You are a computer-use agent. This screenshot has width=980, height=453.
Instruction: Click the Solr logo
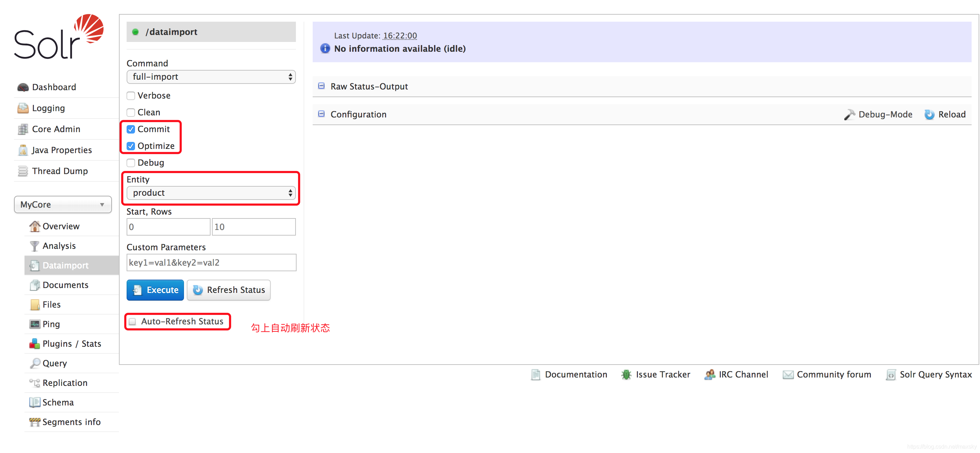(59, 36)
